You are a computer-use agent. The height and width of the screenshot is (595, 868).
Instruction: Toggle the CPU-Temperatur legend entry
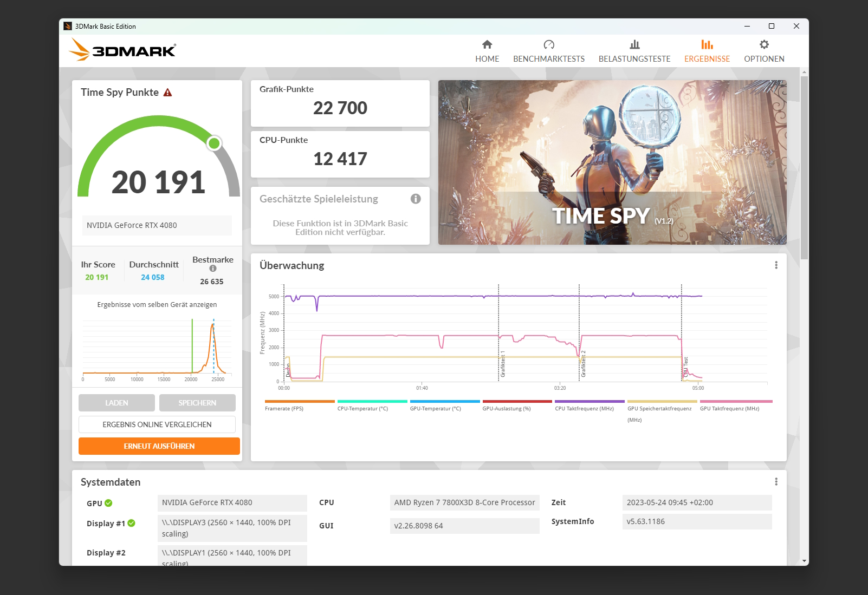pyautogui.click(x=372, y=406)
